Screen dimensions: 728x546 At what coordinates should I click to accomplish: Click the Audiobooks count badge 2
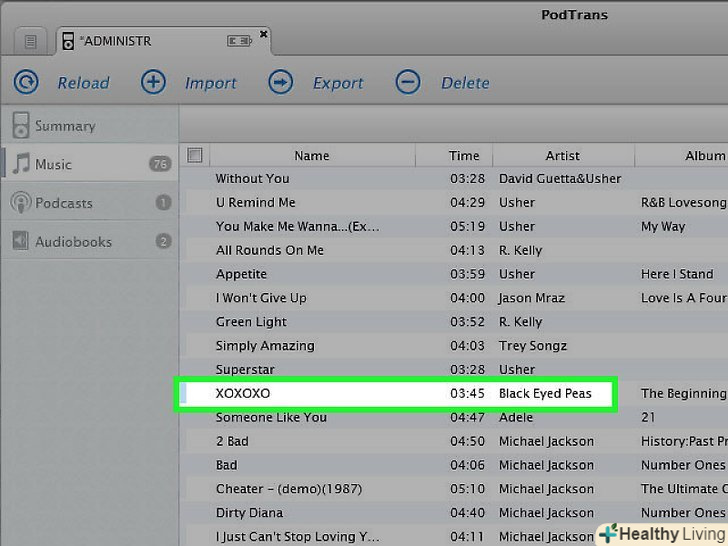point(163,241)
